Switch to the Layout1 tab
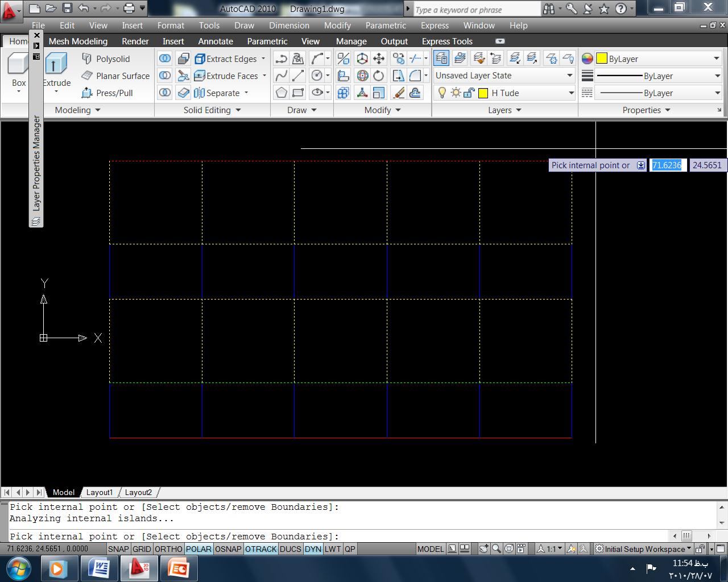 [x=100, y=492]
